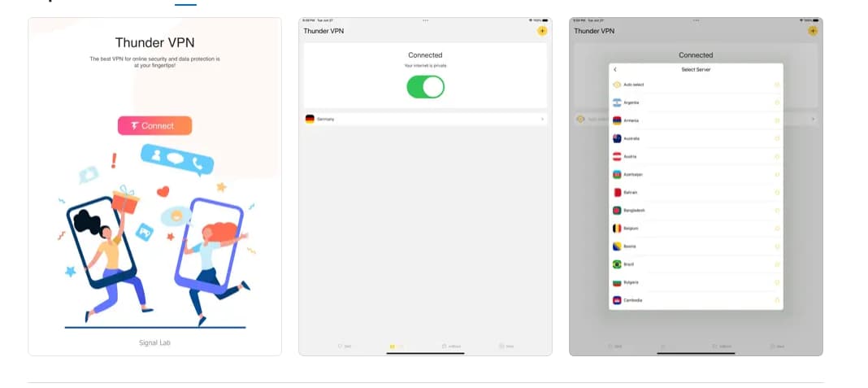Go back using the Select Server arrow
The image size is (868, 388).
tap(615, 70)
